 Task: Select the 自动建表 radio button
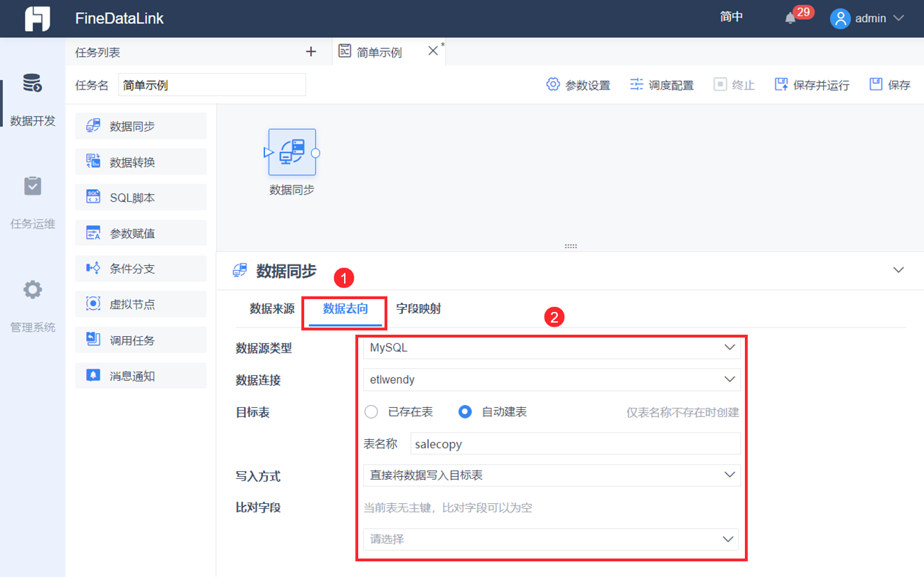point(465,412)
